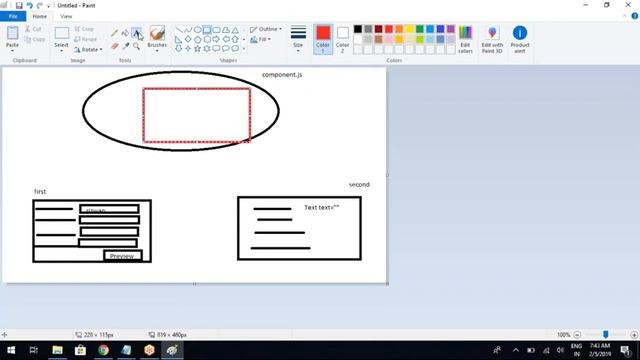Choose the Line shape
640x360 pixels.
[x=178, y=30]
